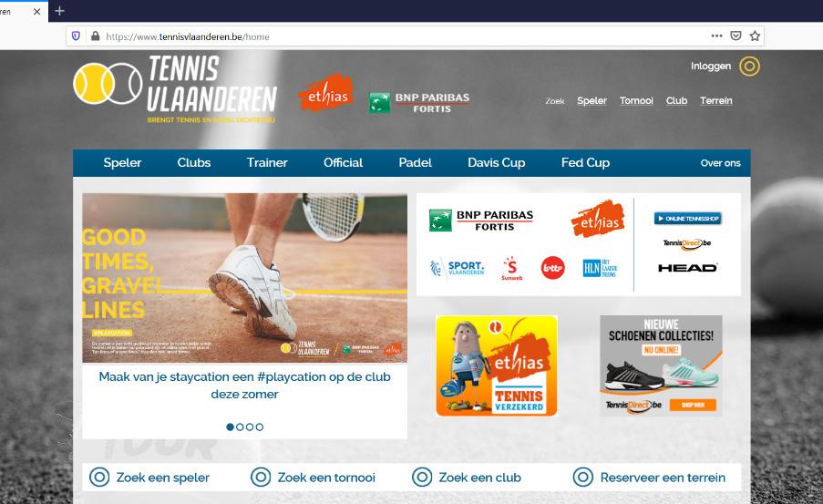
Task: Select the fourth carousel slide dot
Action: [259, 427]
